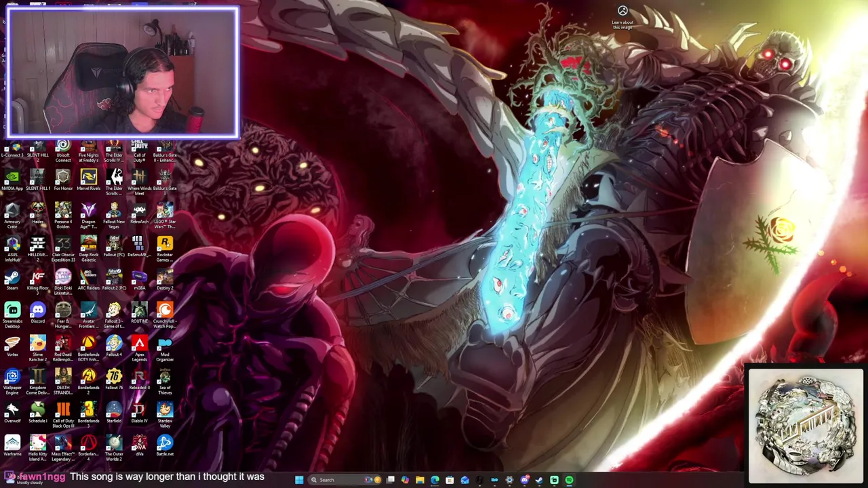Open Red Dead Redemption shortcut
The image size is (868, 488).
pos(63,349)
